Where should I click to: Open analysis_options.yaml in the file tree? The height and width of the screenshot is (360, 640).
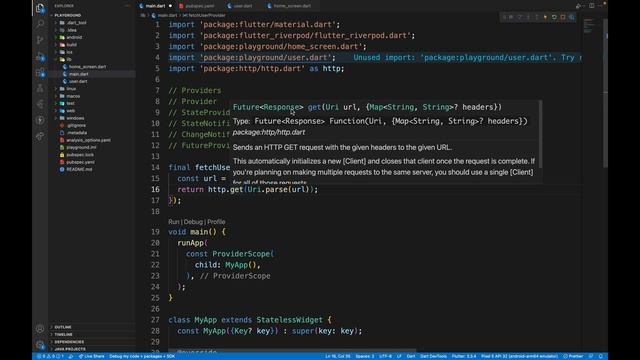[x=88, y=140]
